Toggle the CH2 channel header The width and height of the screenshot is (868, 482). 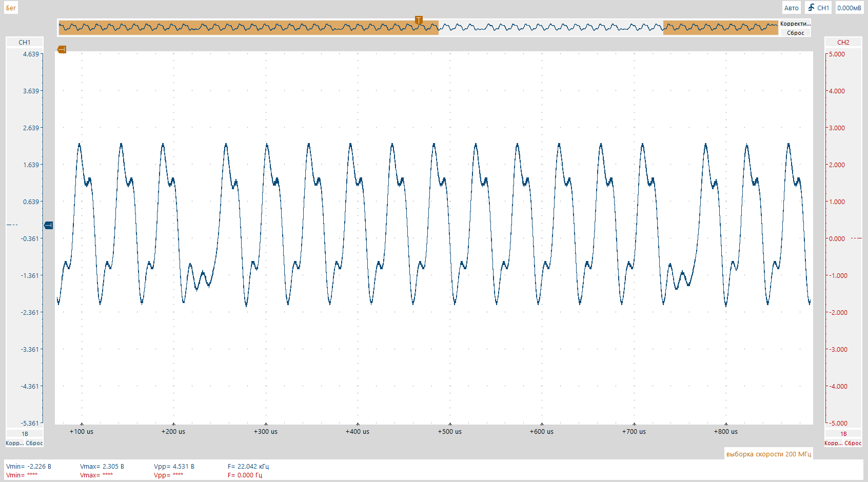point(843,42)
